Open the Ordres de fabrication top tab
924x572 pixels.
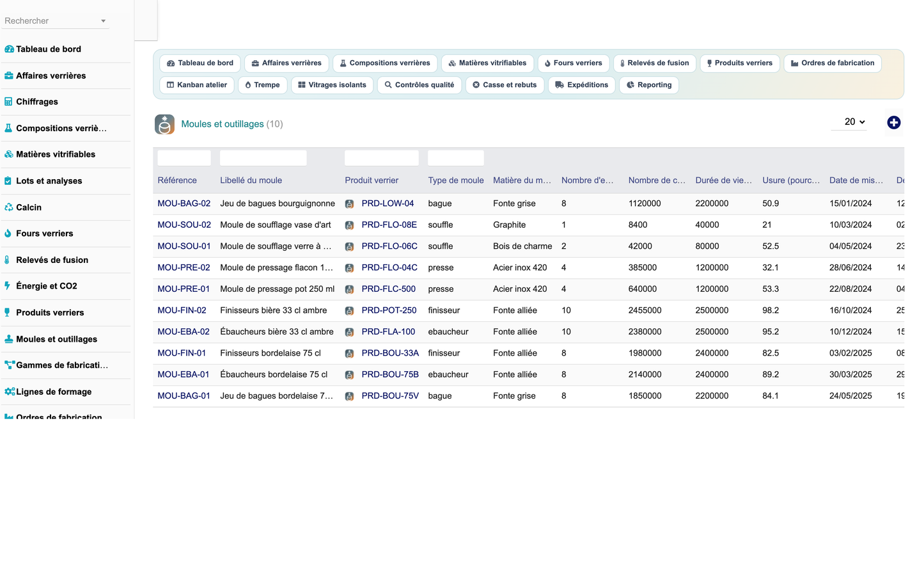tap(833, 63)
